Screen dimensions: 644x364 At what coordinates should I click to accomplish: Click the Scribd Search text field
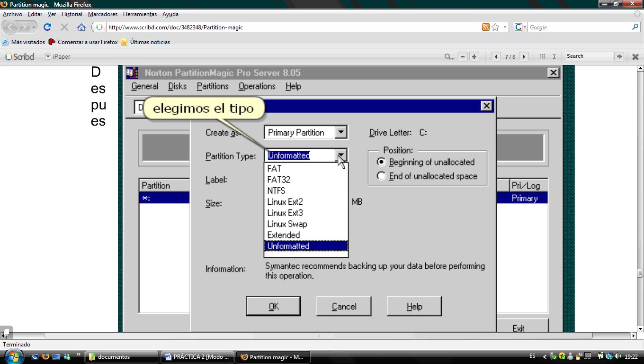pos(589,56)
